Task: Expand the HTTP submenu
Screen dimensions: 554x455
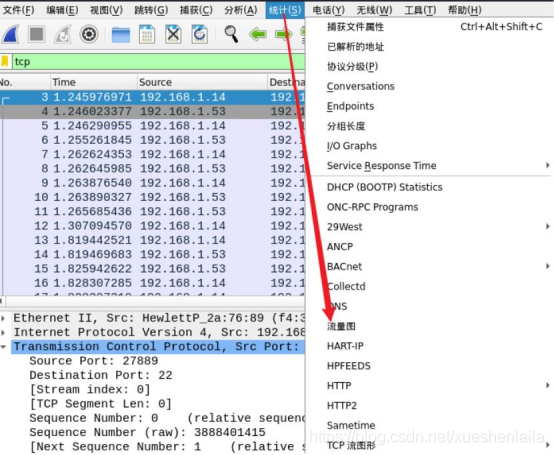Action: [429, 385]
